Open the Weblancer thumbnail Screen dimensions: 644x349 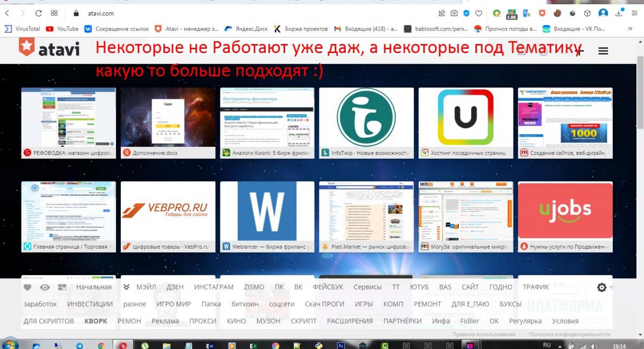[267, 217]
